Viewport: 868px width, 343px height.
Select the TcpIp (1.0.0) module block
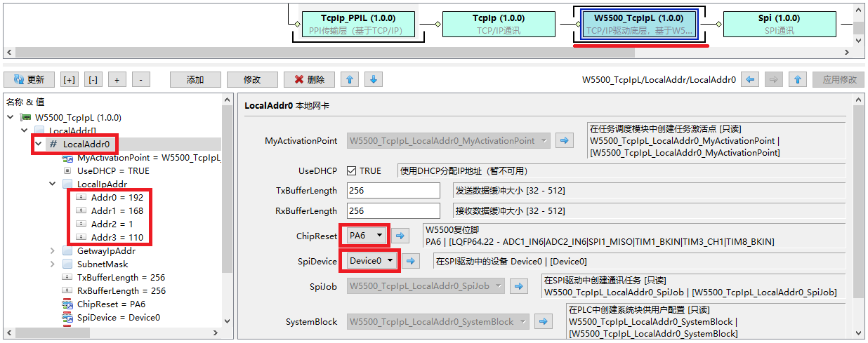point(498,24)
